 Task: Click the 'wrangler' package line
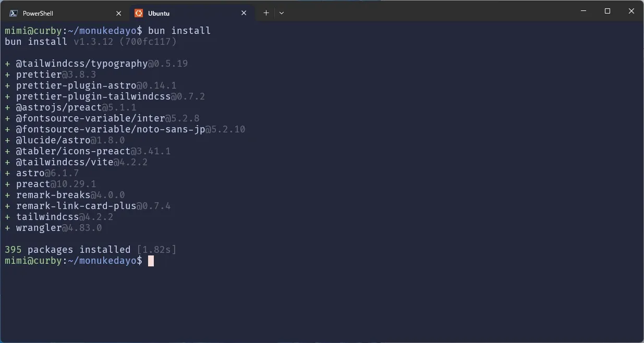[x=53, y=228]
